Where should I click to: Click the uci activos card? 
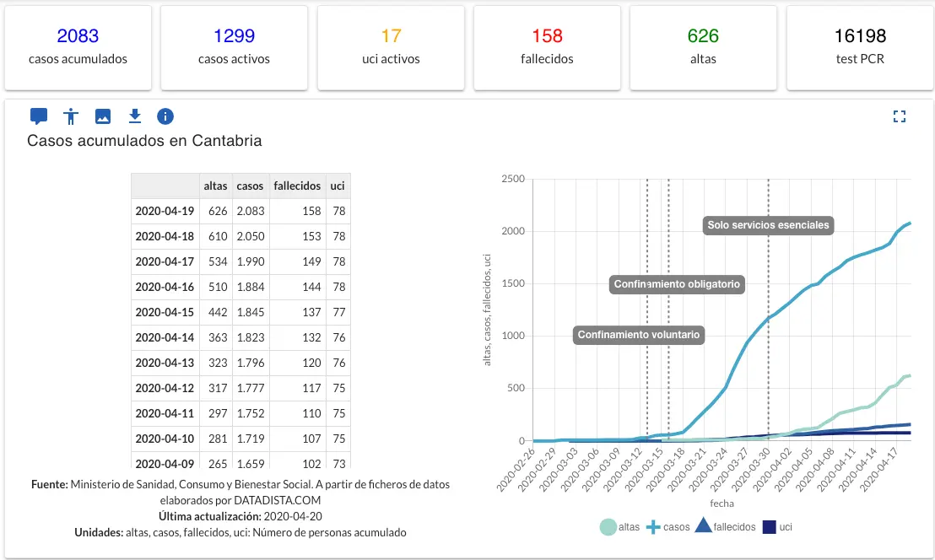click(x=391, y=47)
